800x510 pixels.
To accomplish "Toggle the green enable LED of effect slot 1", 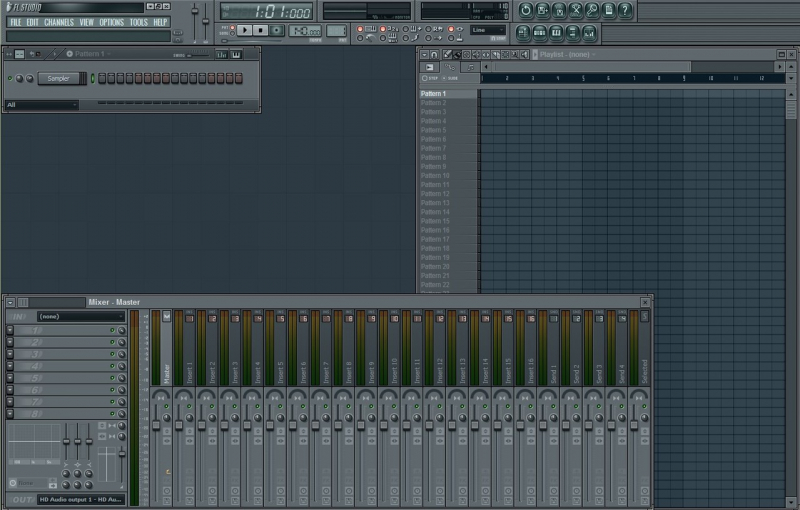I will [112, 330].
